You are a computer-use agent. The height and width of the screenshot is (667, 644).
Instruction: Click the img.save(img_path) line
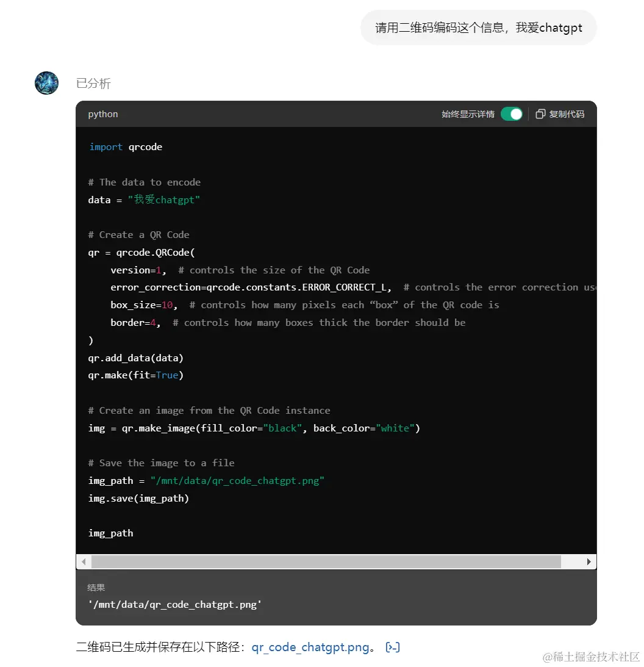point(138,498)
